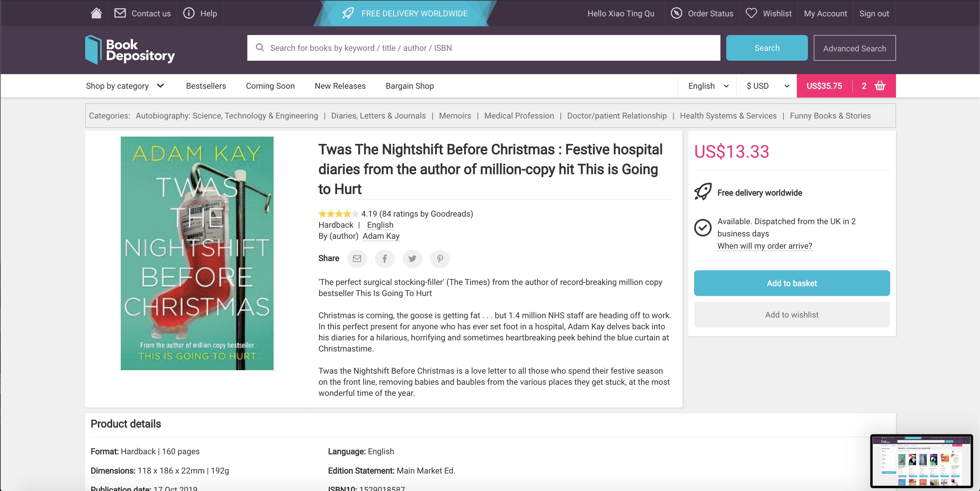Open Memoirs category
This screenshot has height=491, width=980.
455,116
